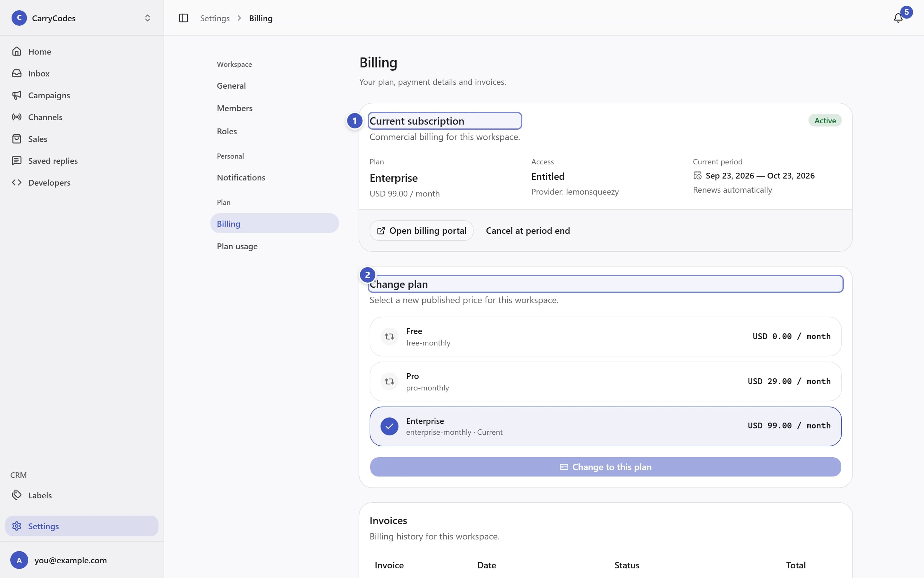924x578 pixels.
Task: Click the Entitled access value
Action: pos(548,176)
